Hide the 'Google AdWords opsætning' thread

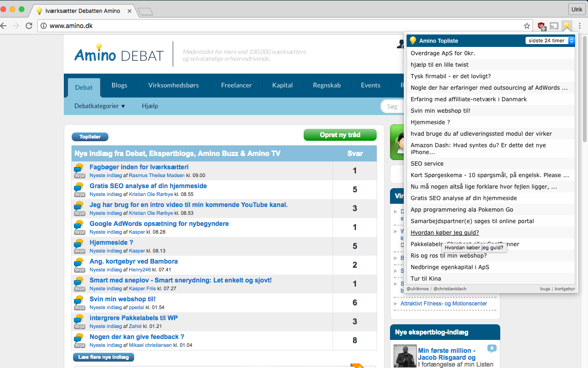pos(79,232)
